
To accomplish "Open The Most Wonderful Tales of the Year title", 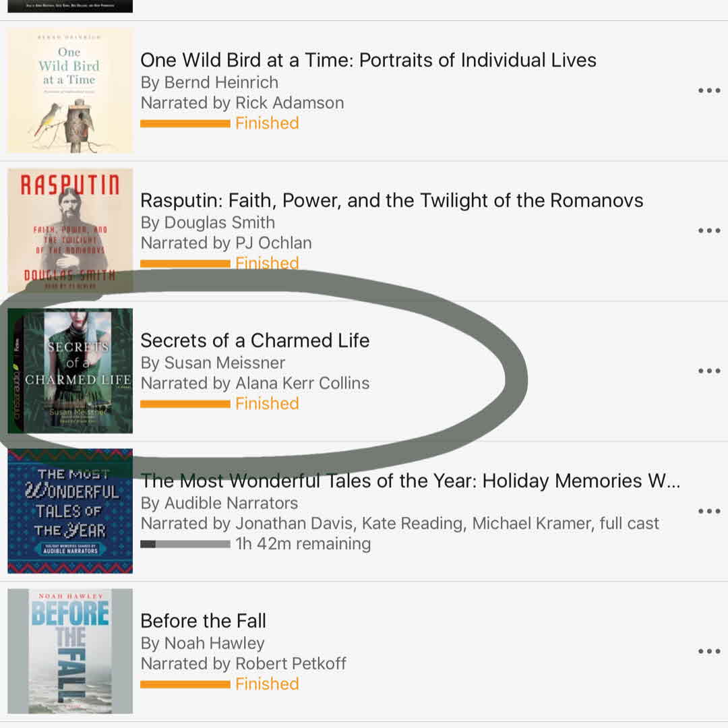I will (x=410, y=481).
